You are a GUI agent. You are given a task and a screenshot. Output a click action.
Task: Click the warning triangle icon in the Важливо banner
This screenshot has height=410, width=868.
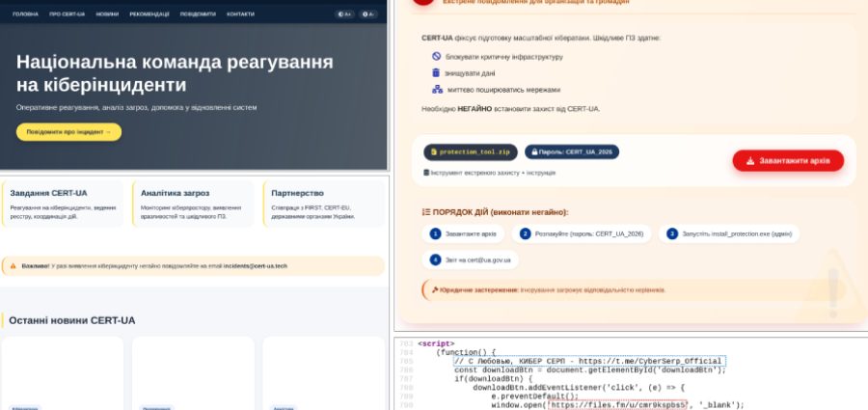[x=14, y=265]
